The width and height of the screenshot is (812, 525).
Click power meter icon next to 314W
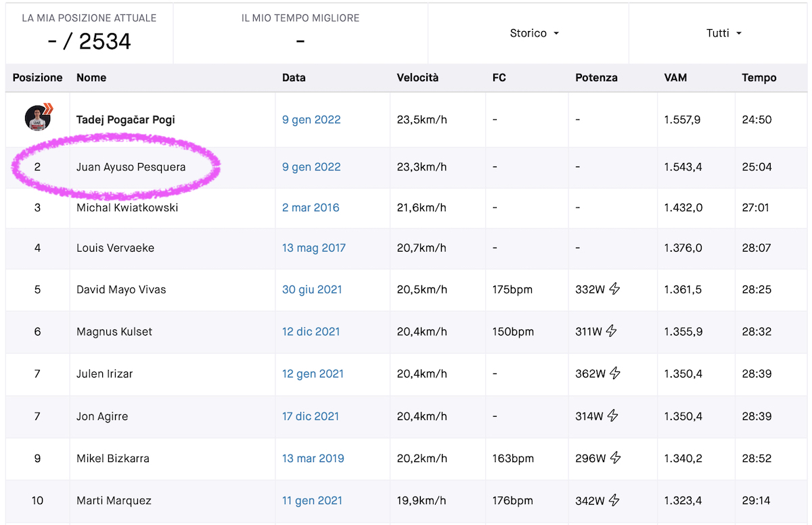[x=612, y=416]
